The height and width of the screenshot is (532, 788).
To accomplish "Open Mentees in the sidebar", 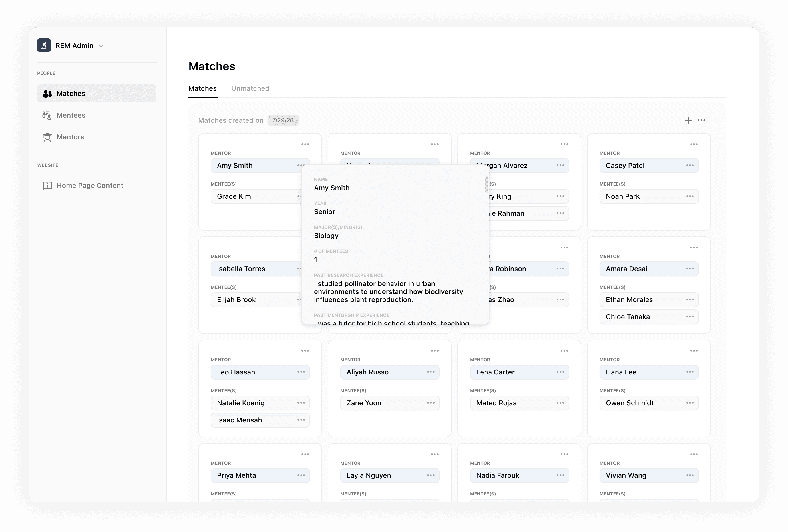I will pos(71,115).
